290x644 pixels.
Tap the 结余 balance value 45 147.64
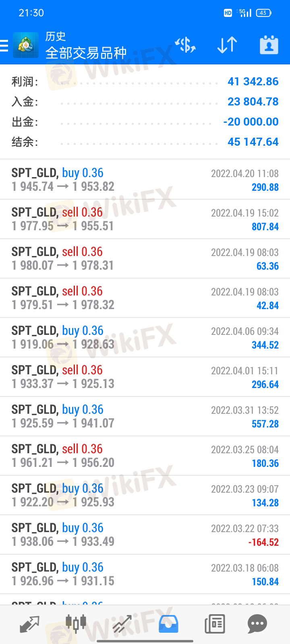pos(253,142)
